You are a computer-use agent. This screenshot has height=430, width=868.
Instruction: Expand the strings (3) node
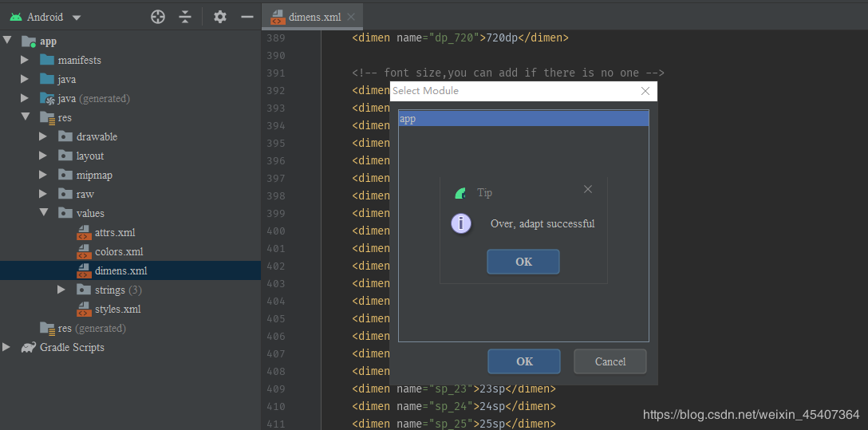click(61, 290)
